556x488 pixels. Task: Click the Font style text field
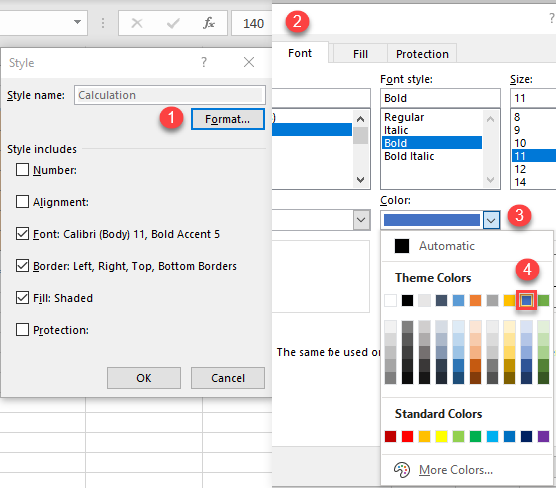point(440,98)
